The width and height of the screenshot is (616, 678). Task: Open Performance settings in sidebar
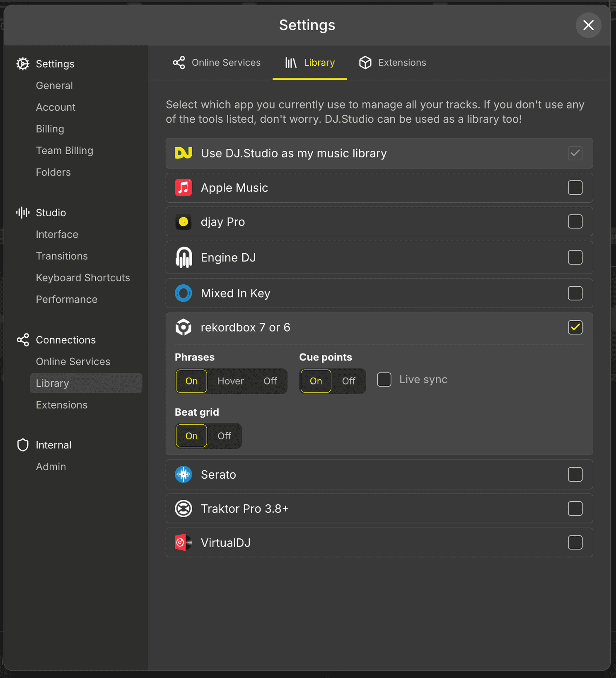click(x=66, y=300)
